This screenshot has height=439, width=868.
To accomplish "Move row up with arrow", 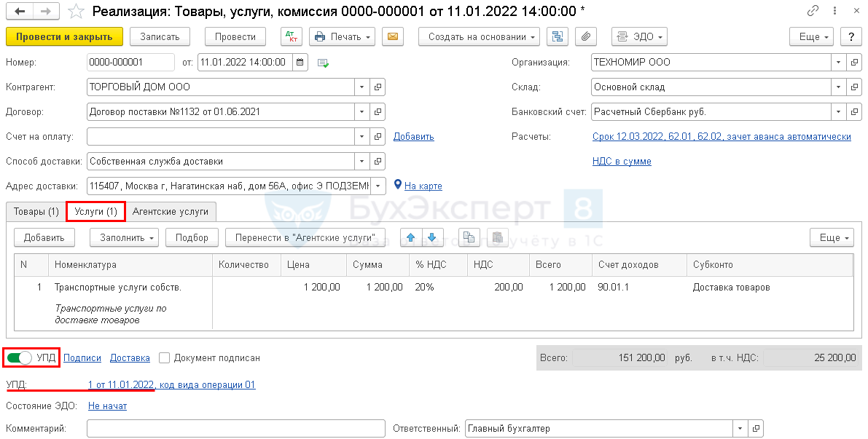I will point(410,237).
